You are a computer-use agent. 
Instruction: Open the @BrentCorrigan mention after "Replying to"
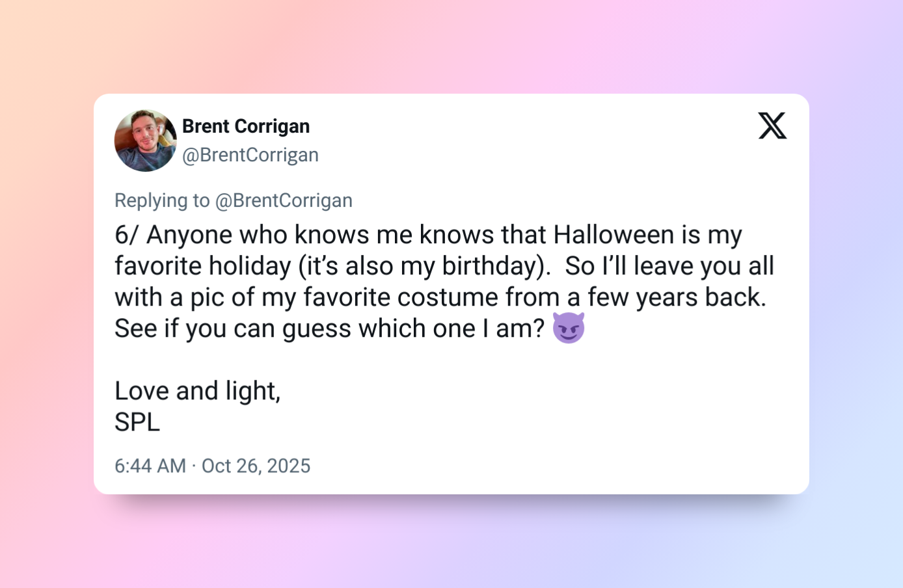284,200
